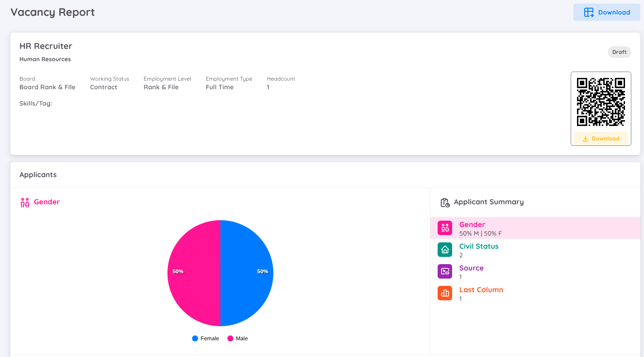Toggle the Female legend entry

pos(206,338)
